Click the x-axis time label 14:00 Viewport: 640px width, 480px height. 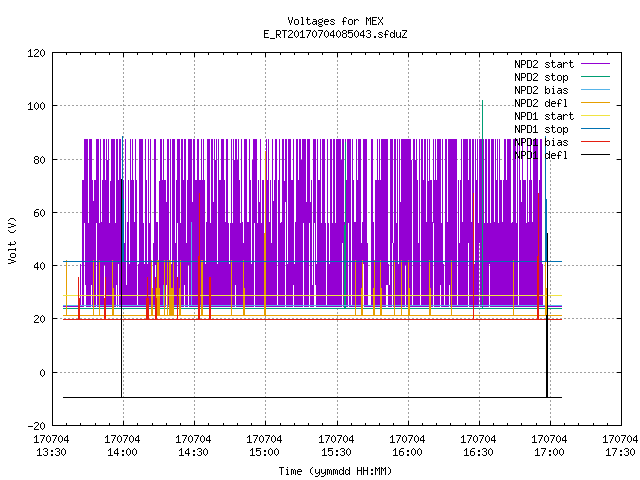coord(122,453)
